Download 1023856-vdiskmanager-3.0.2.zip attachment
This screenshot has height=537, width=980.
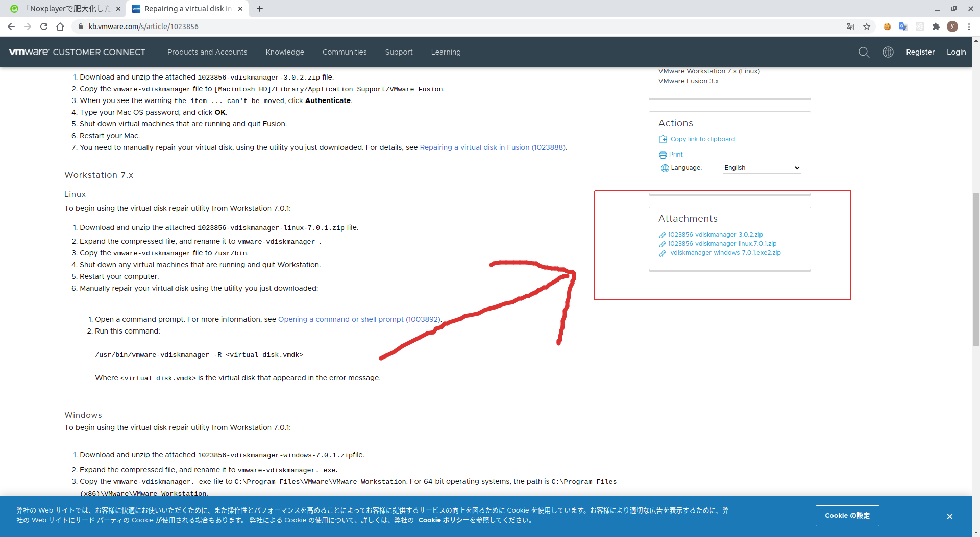point(716,235)
